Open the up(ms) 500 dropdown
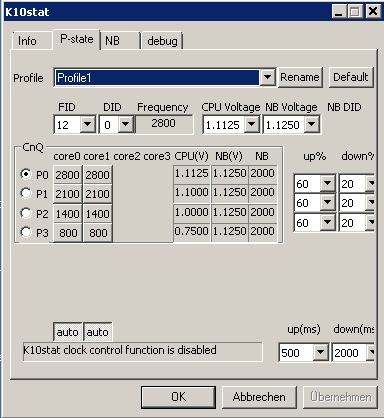 point(320,352)
